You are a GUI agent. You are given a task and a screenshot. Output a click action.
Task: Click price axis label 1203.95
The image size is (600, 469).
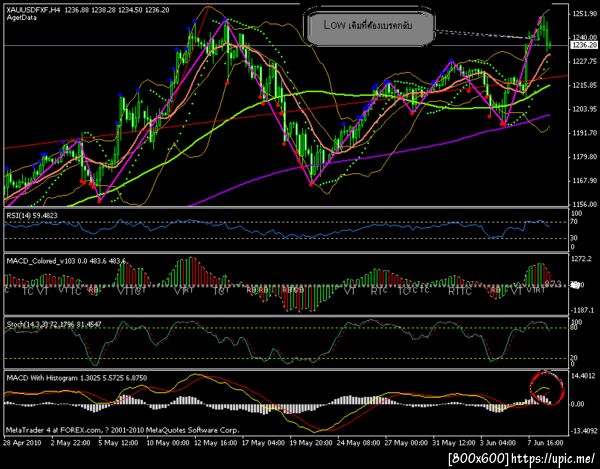point(585,109)
